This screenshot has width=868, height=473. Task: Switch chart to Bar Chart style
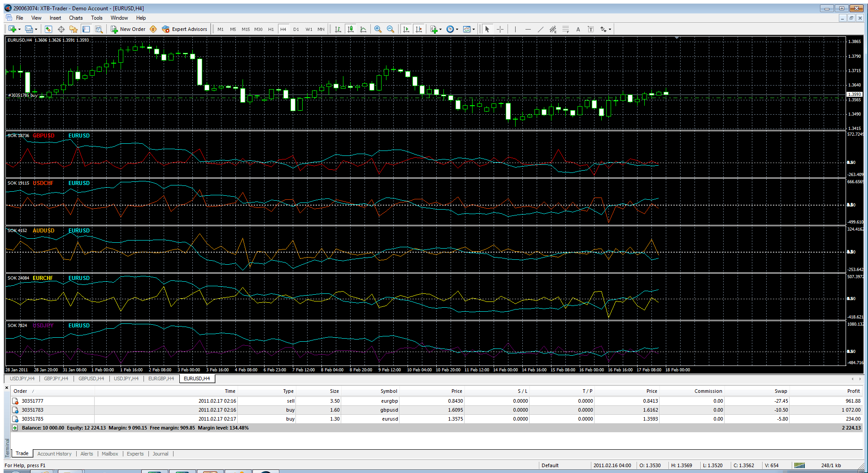click(x=338, y=29)
